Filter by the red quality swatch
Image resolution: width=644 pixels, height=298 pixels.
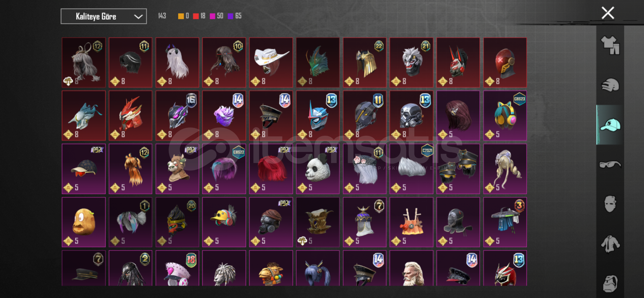pos(196,16)
